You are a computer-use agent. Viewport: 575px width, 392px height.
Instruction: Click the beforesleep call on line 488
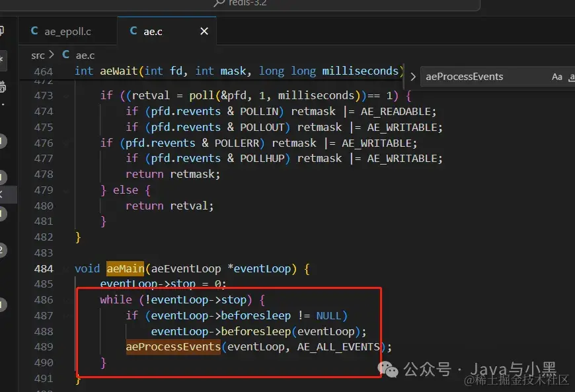(x=256, y=331)
